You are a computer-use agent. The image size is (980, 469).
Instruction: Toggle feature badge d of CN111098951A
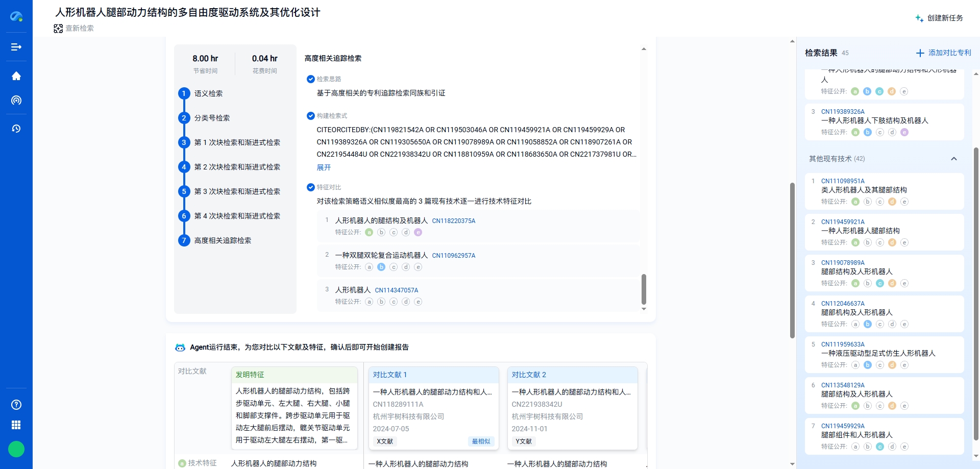892,201
